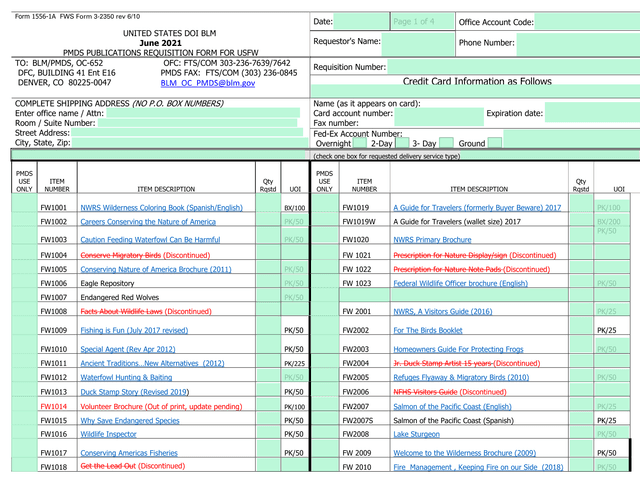Viewport: 640px width, 495px height.
Task: Click the Phone Number field
Action: pos(578,44)
